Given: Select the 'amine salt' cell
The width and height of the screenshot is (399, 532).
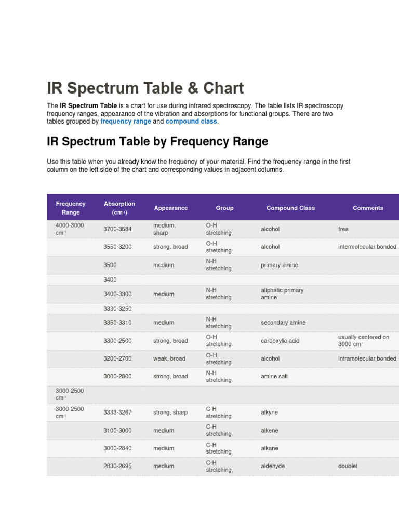Looking at the screenshot, I should 274,376.
